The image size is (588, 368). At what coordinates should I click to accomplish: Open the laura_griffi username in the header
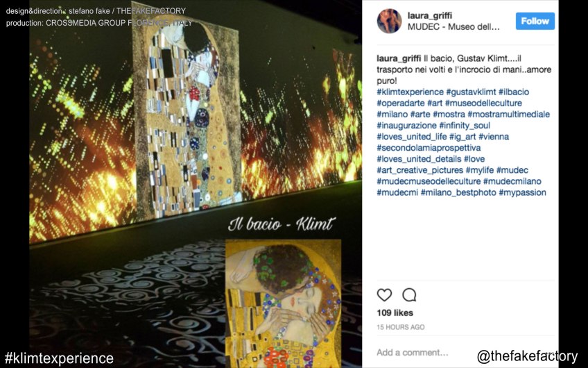pyautogui.click(x=430, y=15)
